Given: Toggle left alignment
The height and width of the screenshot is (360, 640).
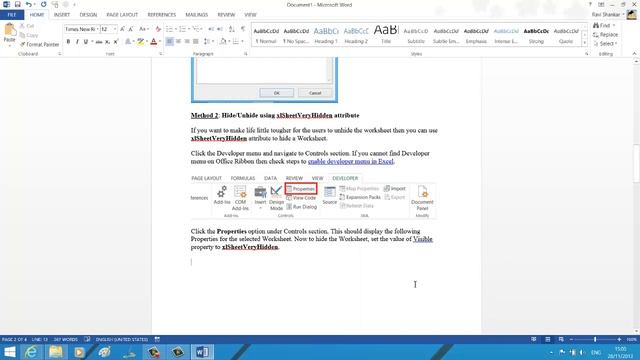Looking at the screenshot, I should click(169, 42).
